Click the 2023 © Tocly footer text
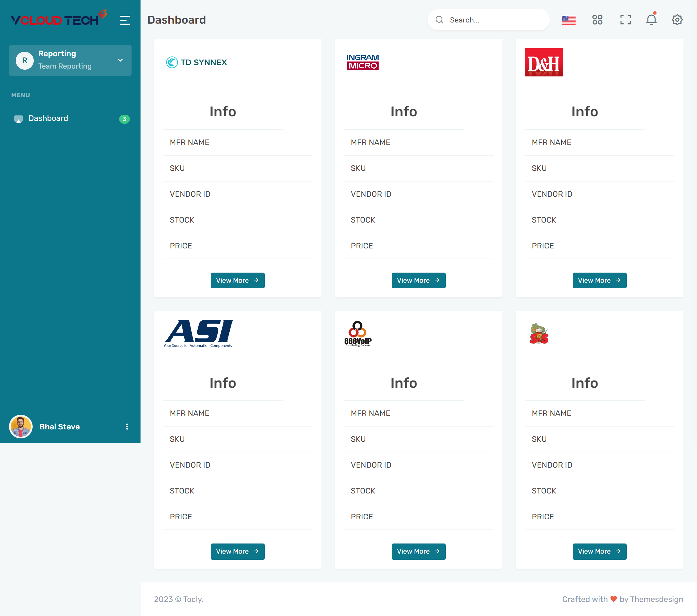The width and height of the screenshot is (697, 616). [x=179, y=599]
